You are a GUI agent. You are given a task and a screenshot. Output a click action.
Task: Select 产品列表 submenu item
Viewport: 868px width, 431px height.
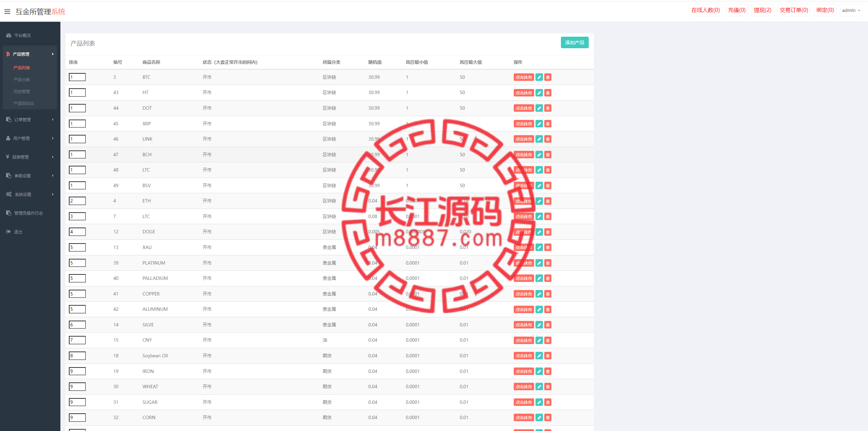[x=22, y=68]
